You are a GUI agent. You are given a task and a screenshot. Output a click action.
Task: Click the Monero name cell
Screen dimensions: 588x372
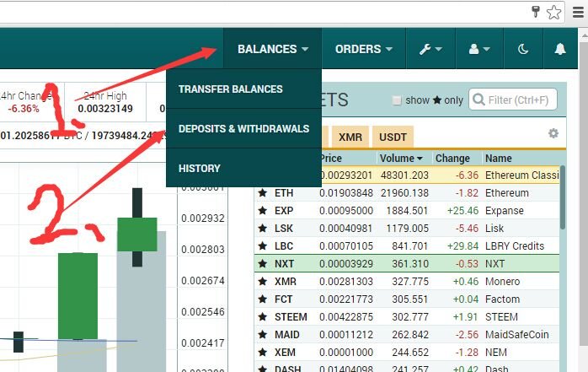(x=502, y=282)
